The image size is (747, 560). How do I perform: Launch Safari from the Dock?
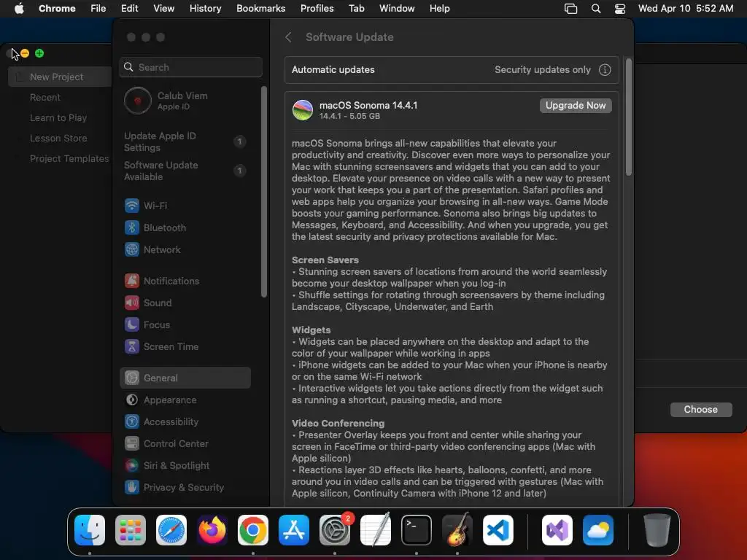[x=171, y=530]
